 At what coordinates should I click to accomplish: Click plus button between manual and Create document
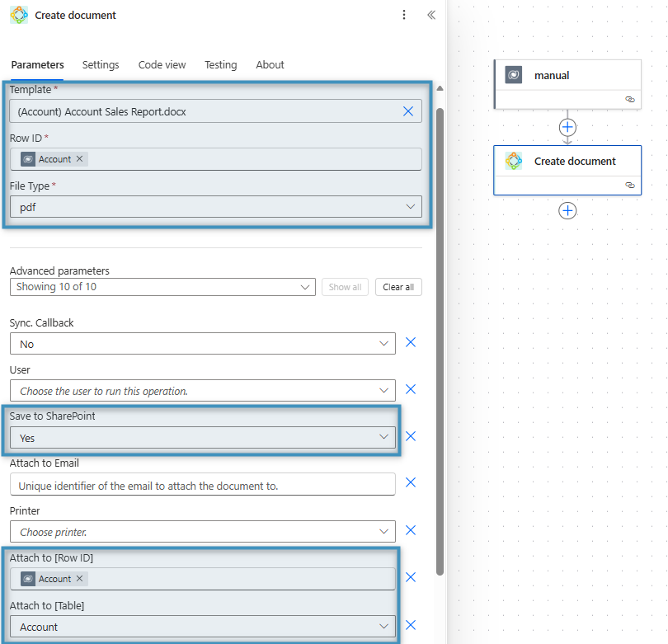tap(567, 127)
